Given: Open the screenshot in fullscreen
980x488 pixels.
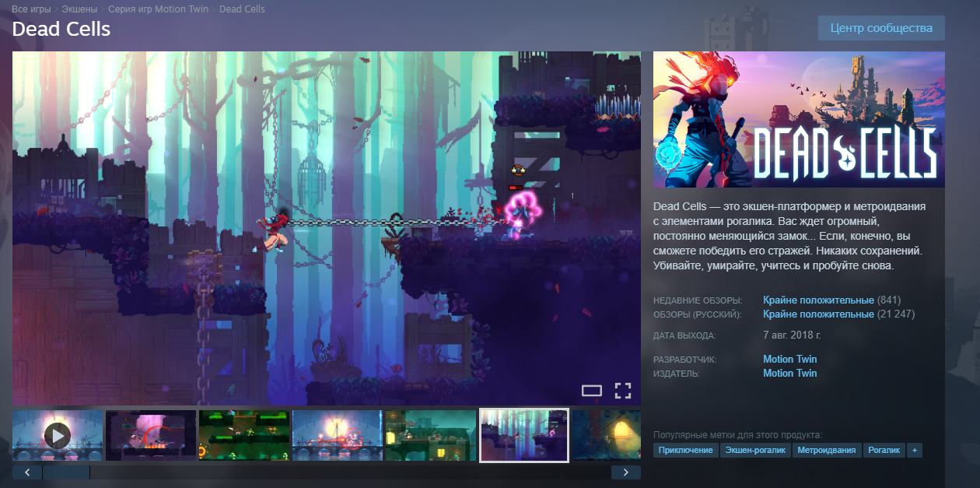Looking at the screenshot, I should (x=622, y=391).
